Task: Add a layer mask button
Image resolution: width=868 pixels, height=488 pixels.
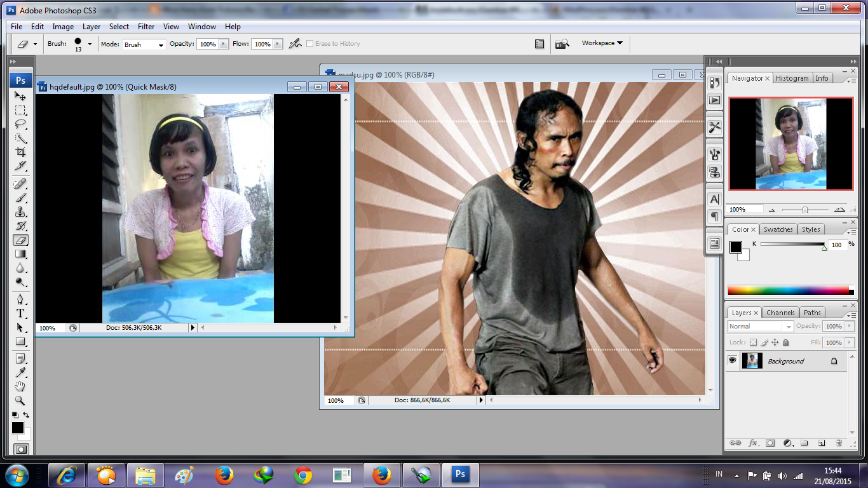Action: coord(770,443)
